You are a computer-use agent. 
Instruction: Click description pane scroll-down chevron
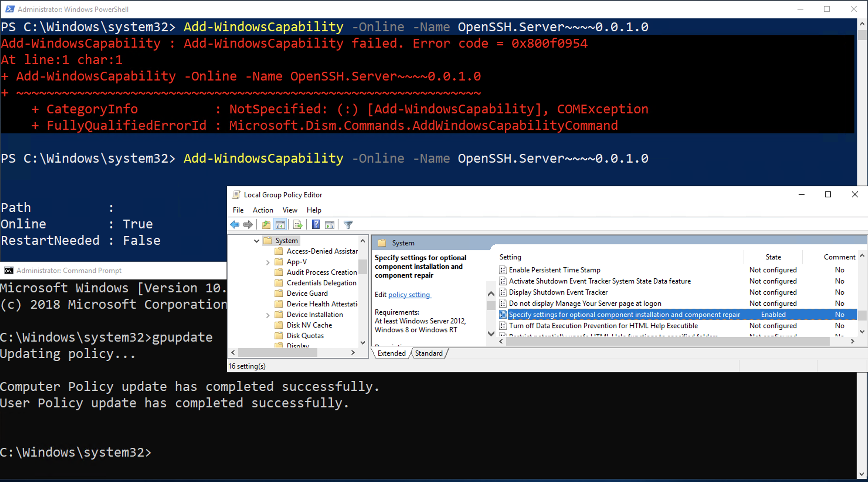click(x=491, y=333)
